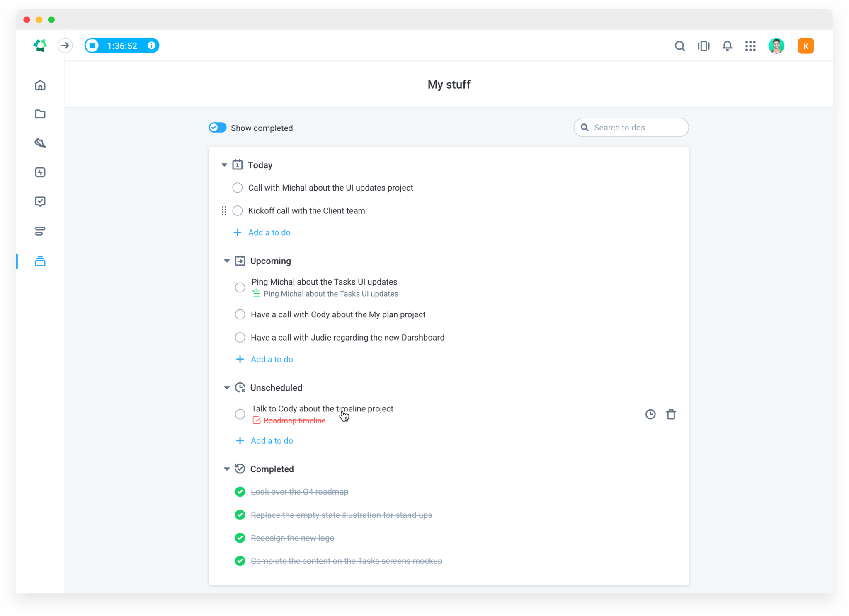
Task: Open the apps grid icon
Action: click(750, 46)
